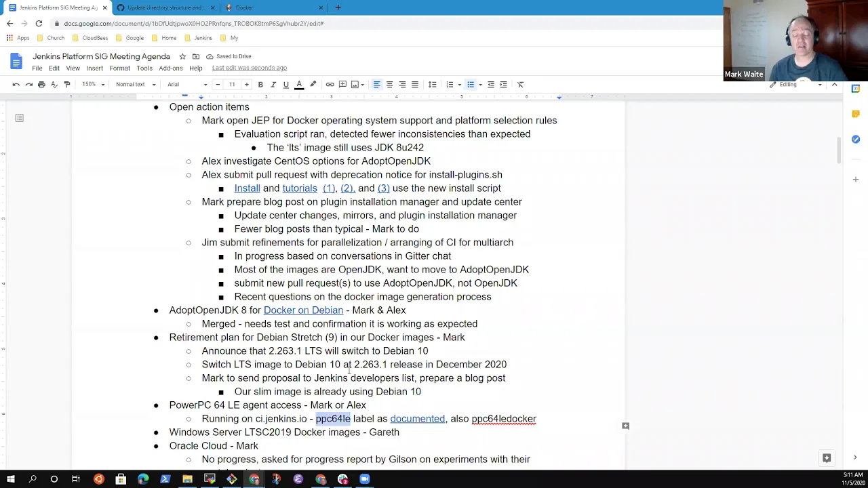Open the text color picker
Image resolution: width=868 pixels, height=488 pixels.
click(x=299, y=85)
